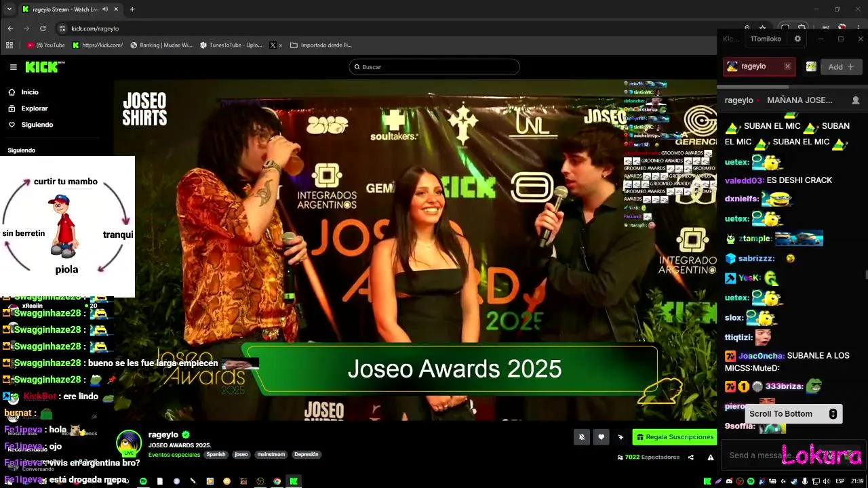This screenshot has height=488, width=868.
Task: Open the Eventos especiales category link
Action: (x=174, y=455)
